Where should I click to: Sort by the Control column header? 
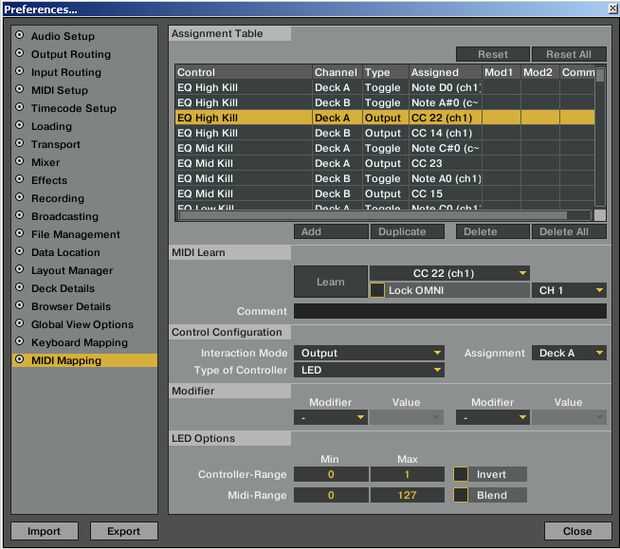[x=244, y=72]
